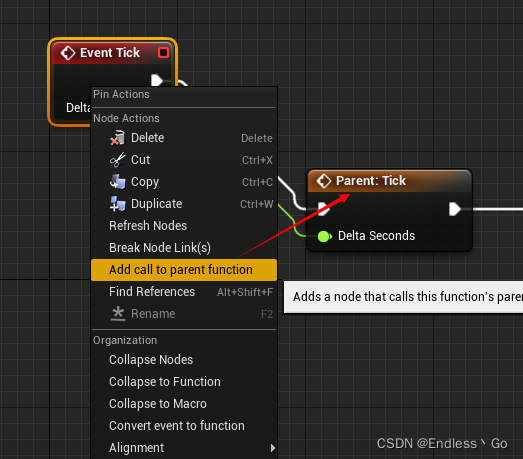Screen dimensions: 523x459
Task: Click the Duplicate icon in context menu
Action: pos(117,204)
